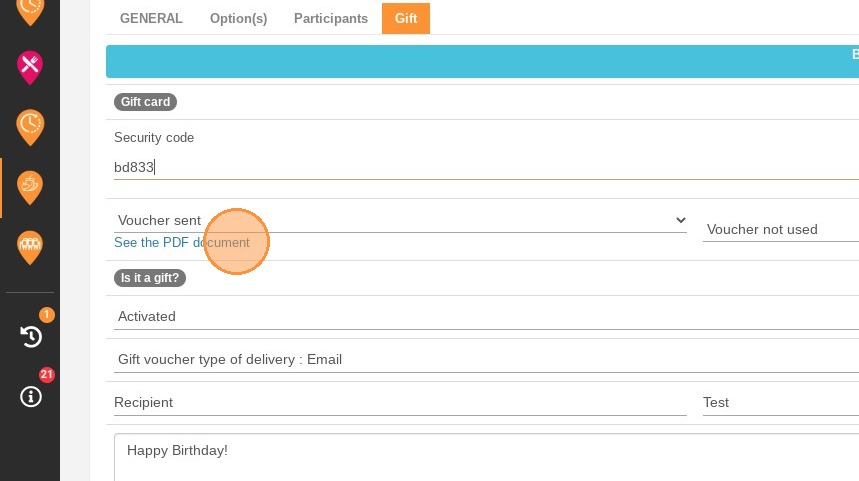This screenshot has height=481, width=859.
Task: Click the orange clock pin icon in sidebar
Action: pos(30,127)
